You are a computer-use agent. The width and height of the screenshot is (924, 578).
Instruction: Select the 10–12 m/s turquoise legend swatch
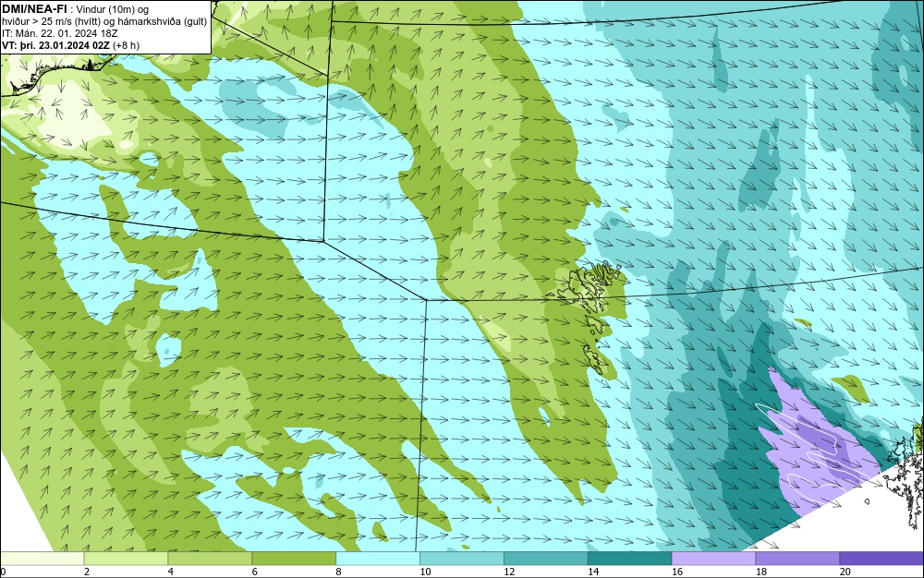461,558
